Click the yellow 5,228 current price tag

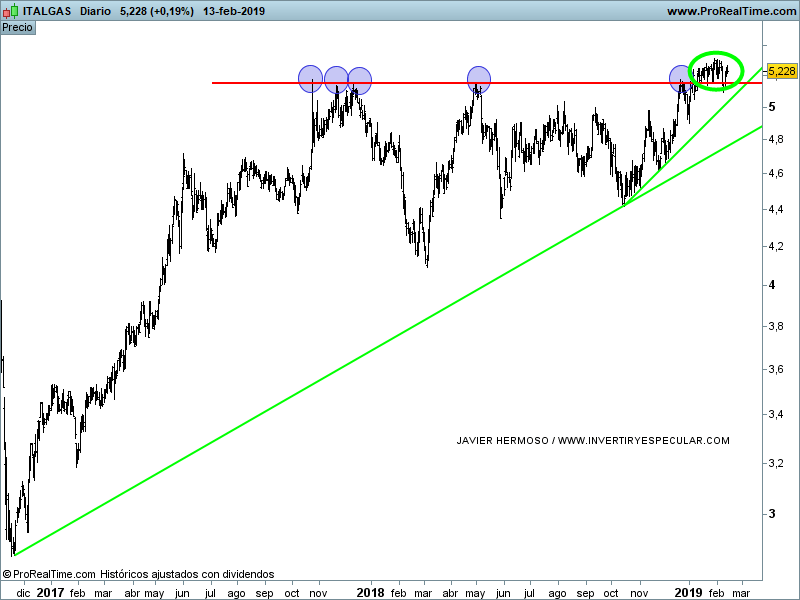[x=781, y=71]
